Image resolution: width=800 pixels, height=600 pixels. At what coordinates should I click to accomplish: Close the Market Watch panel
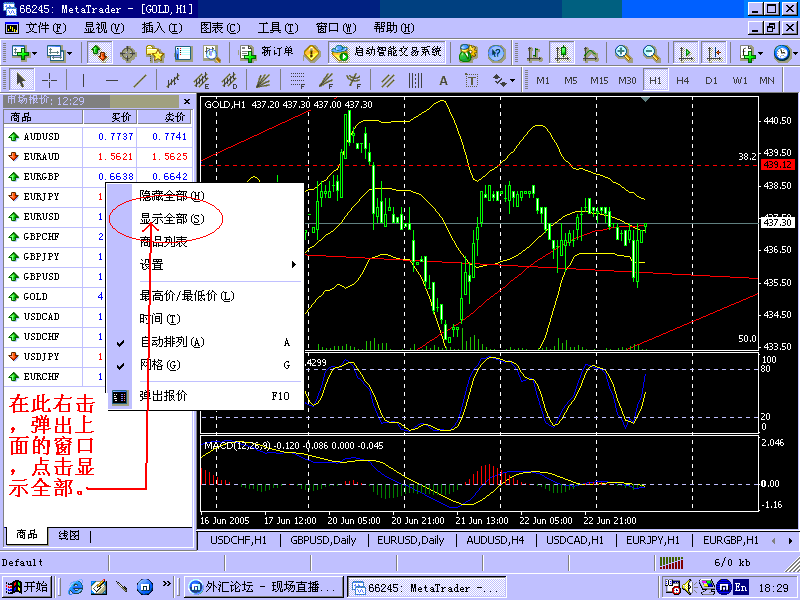point(187,102)
